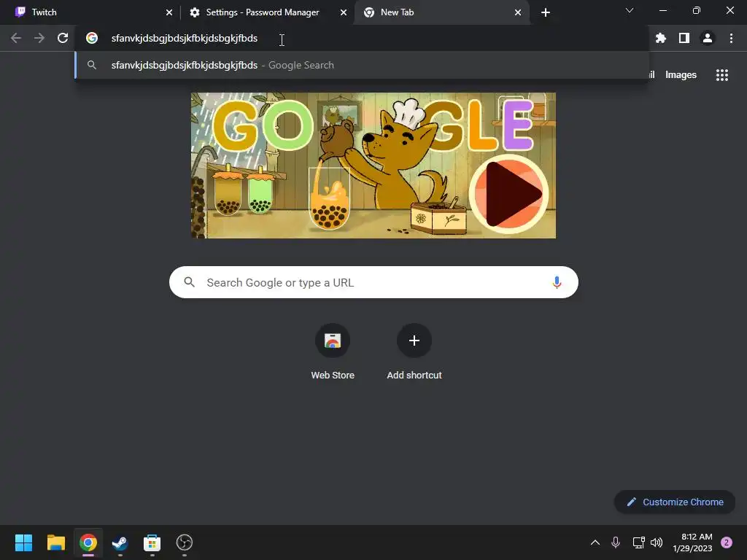This screenshot has height=560, width=747.
Task: Open the Extensions puzzle icon
Action: coord(660,38)
